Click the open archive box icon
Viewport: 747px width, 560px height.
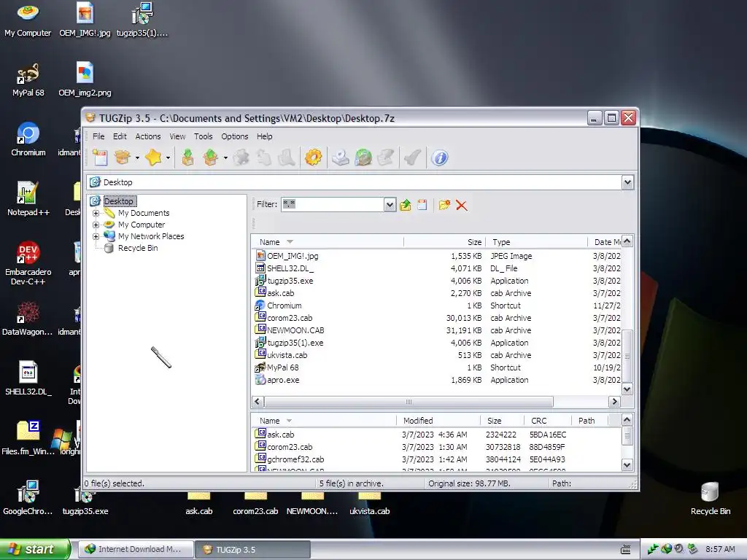coord(123,157)
